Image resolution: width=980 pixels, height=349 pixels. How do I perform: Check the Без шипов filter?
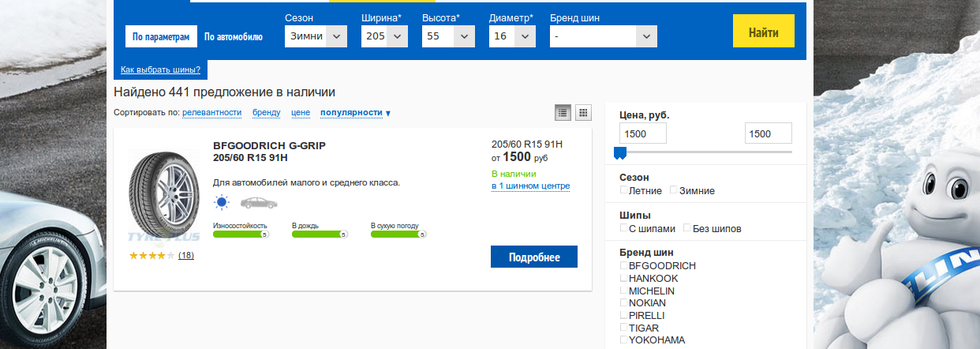click(687, 228)
